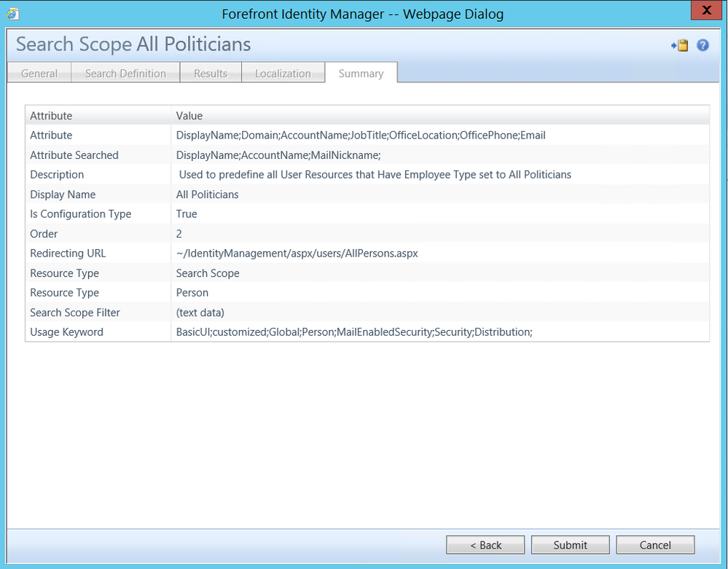Screen dimensions: 728x569
Task: Click the Description row label
Action: coord(57,175)
